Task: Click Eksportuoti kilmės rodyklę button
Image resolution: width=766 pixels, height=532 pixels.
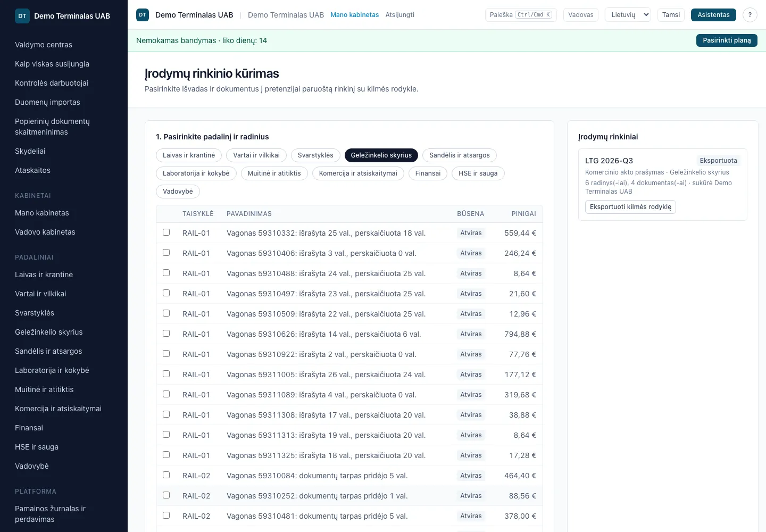Action: [630, 207]
